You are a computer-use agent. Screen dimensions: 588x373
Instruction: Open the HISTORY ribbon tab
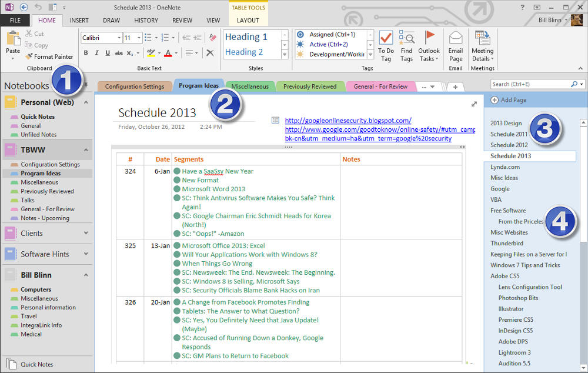[x=146, y=21]
